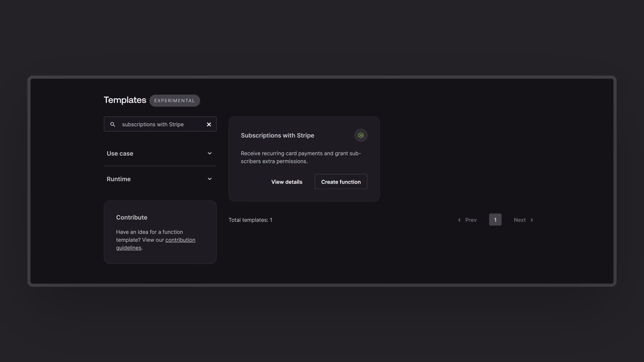Screen dimensions: 644x362
Task: Click the search field containing 'subscriptions with Stripe'
Action: tap(160, 124)
